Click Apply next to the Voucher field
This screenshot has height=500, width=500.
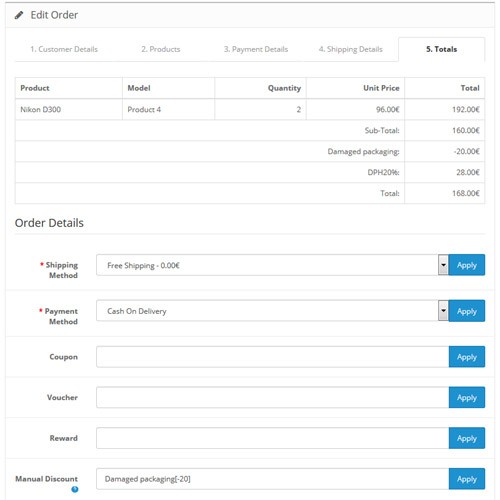(x=467, y=397)
